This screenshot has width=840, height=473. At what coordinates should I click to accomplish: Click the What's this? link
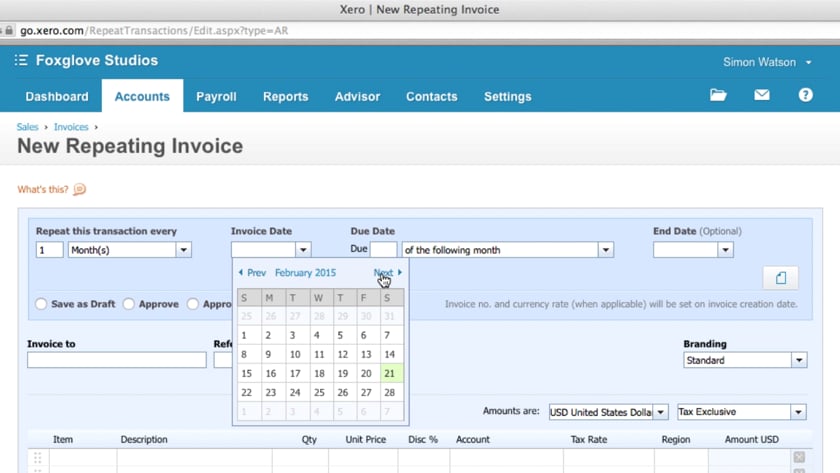click(x=43, y=190)
